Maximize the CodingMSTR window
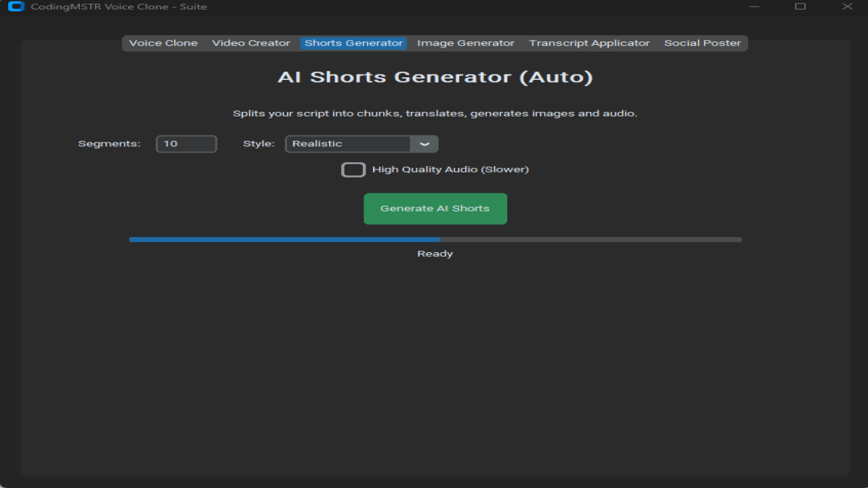The height and width of the screenshot is (488, 868). click(x=800, y=7)
